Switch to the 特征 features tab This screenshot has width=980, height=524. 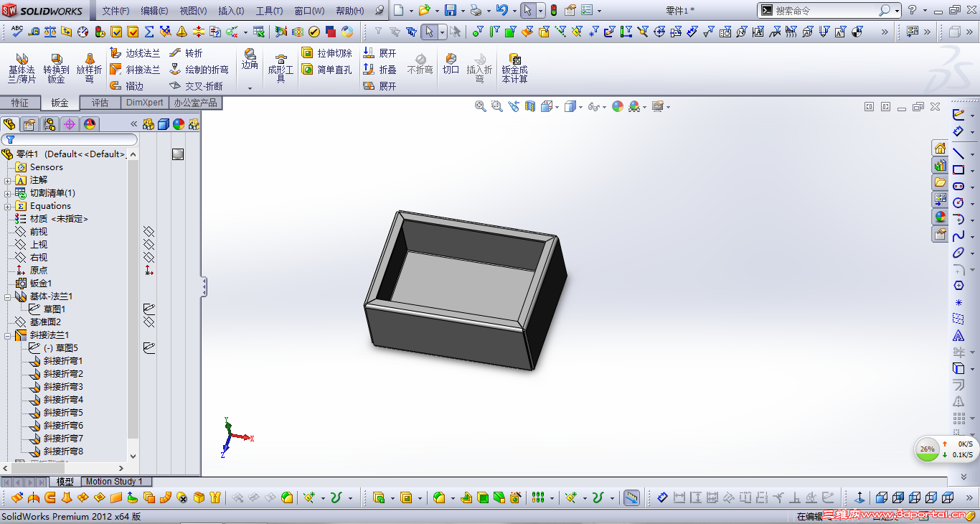tap(20, 103)
